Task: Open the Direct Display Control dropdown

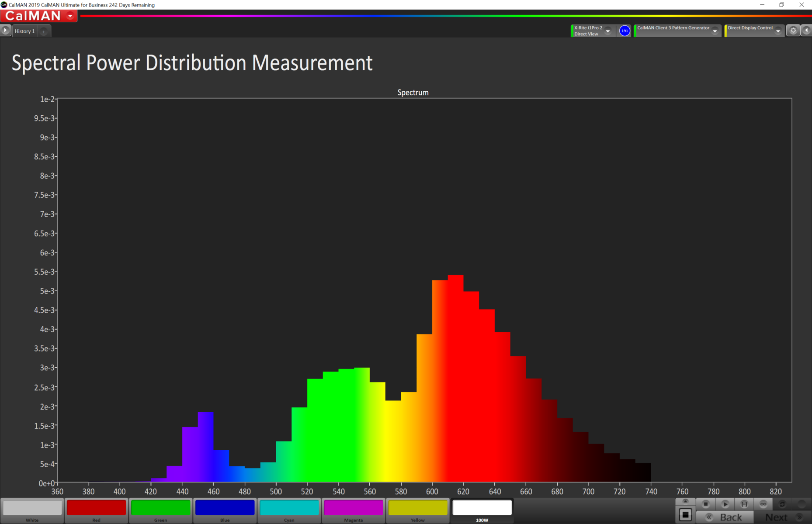Action: [778, 31]
